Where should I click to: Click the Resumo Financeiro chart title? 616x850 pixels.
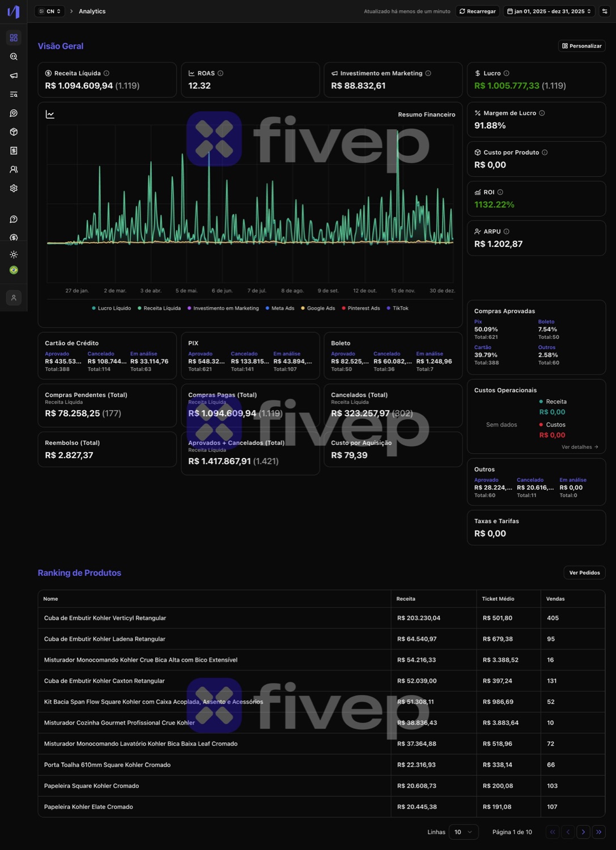click(427, 114)
